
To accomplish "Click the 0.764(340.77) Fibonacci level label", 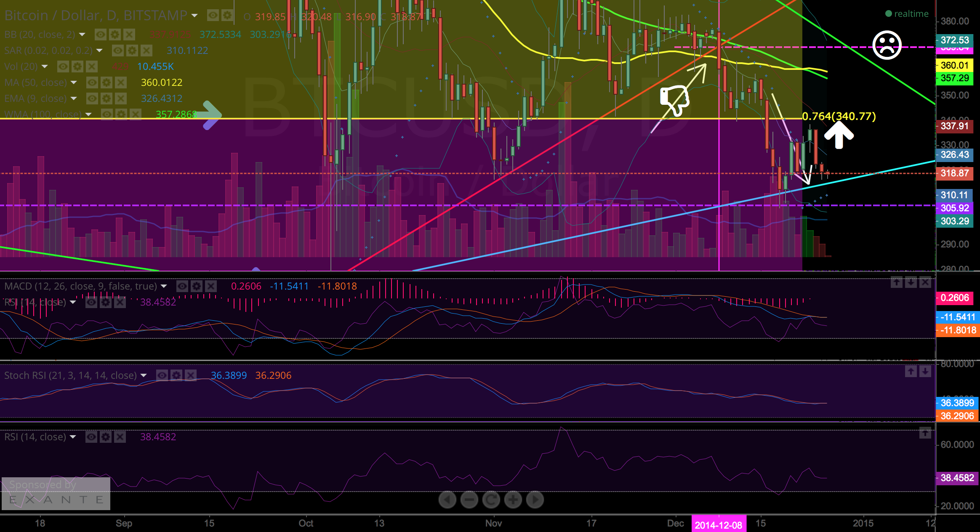I will point(839,116).
